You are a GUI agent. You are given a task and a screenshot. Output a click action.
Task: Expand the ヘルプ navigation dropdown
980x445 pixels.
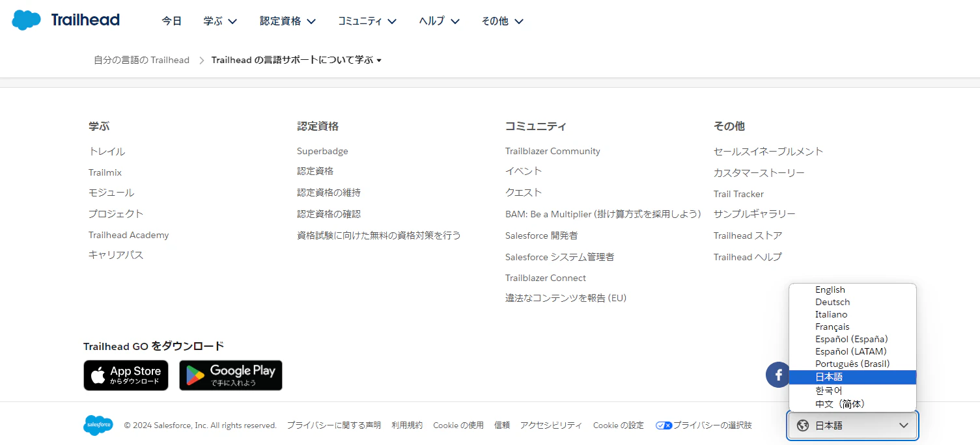[x=440, y=21]
